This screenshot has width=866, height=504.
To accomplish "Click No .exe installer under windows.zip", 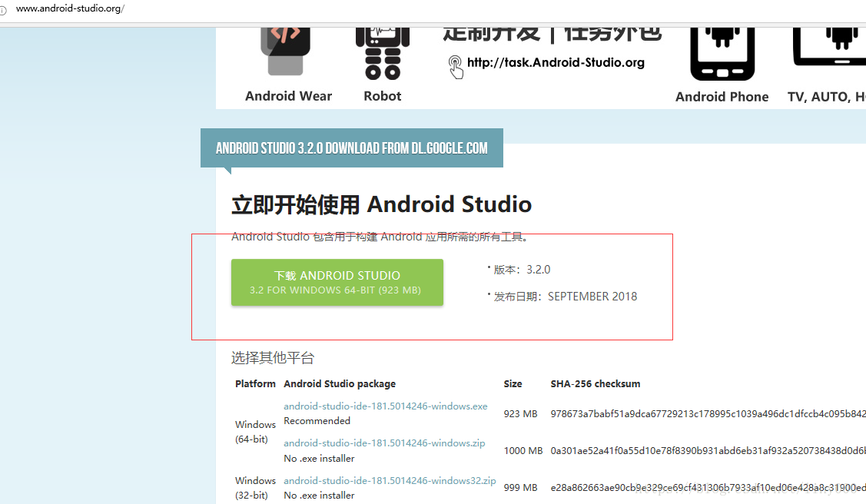I will (319, 458).
